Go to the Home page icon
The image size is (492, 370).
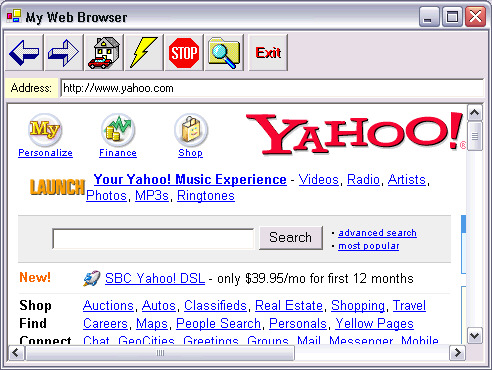(104, 52)
